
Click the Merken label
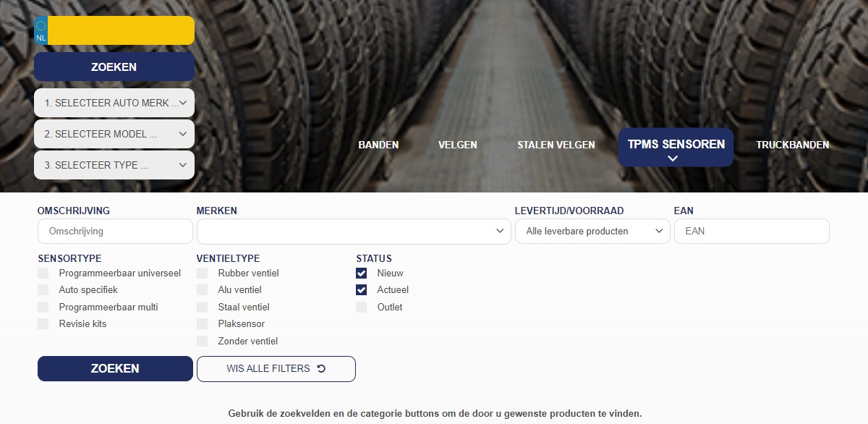(x=217, y=211)
